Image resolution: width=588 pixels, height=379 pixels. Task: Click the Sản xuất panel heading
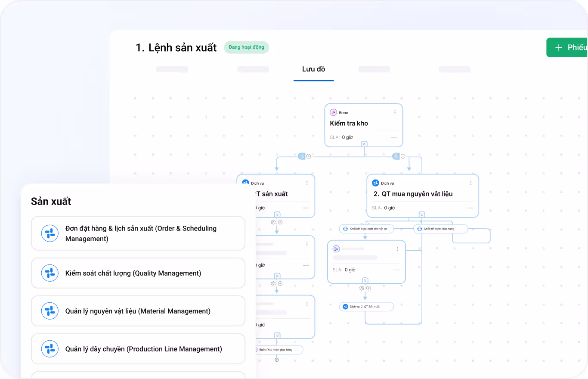click(x=51, y=201)
